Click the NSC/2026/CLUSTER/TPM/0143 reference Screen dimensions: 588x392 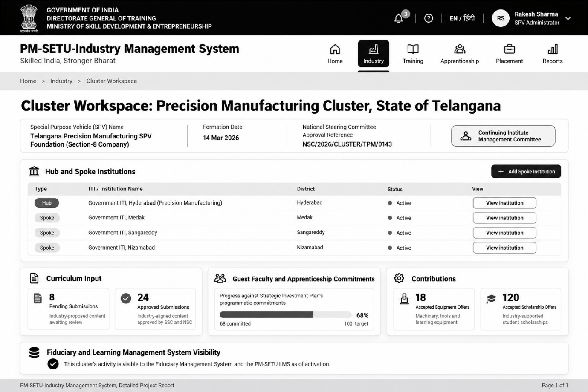click(347, 144)
